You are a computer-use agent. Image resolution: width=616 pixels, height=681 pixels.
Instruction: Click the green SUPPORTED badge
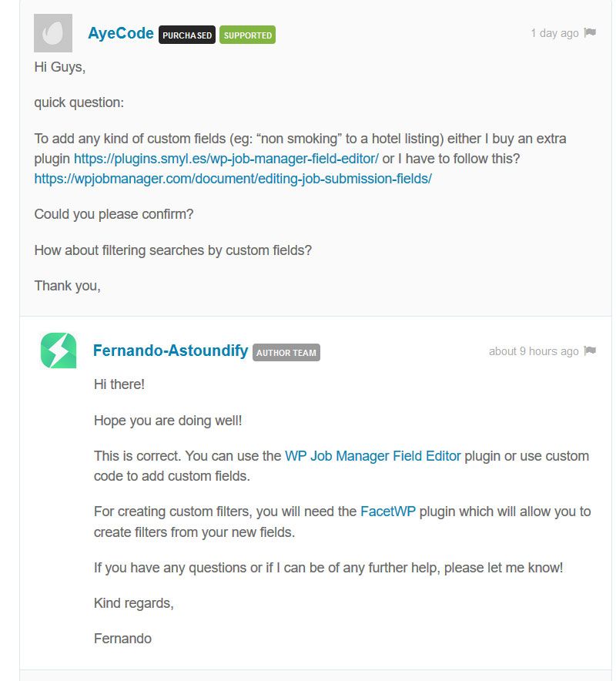pyautogui.click(x=247, y=35)
